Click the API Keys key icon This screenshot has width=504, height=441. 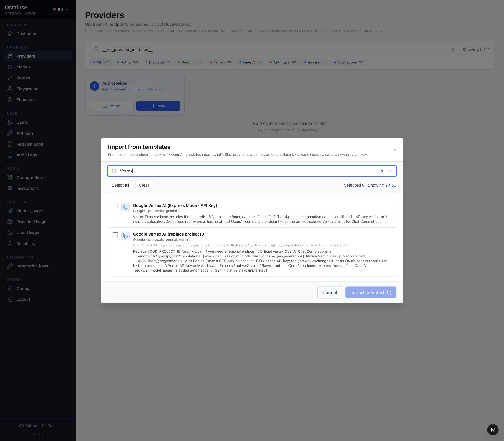point(10,133)
